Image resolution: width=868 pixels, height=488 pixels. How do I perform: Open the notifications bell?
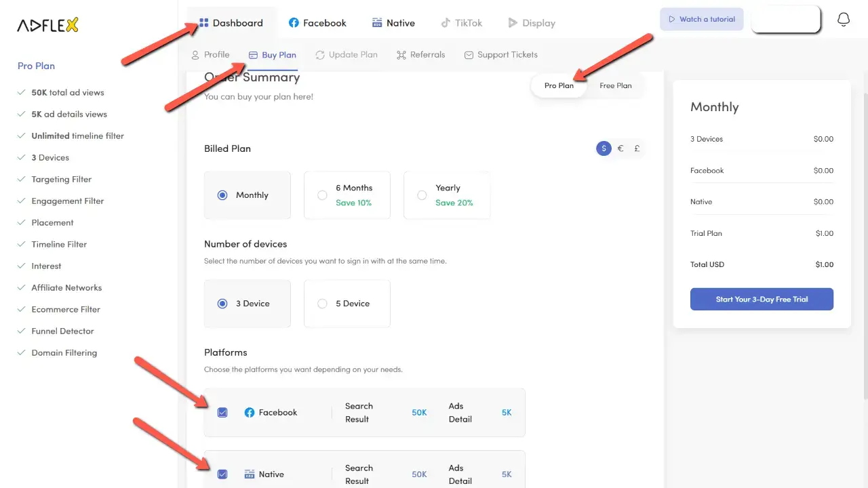(x=844, y=20)
